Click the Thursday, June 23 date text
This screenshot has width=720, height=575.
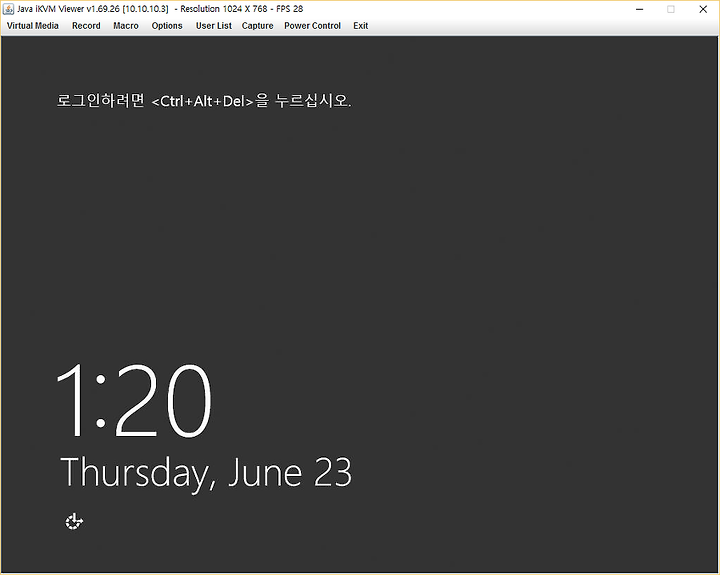(x=206, y=474)
